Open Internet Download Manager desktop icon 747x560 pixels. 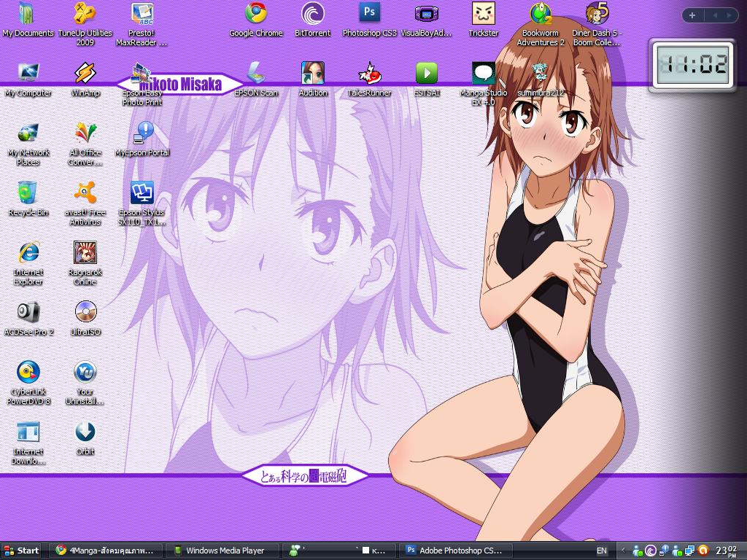(28, 443)
